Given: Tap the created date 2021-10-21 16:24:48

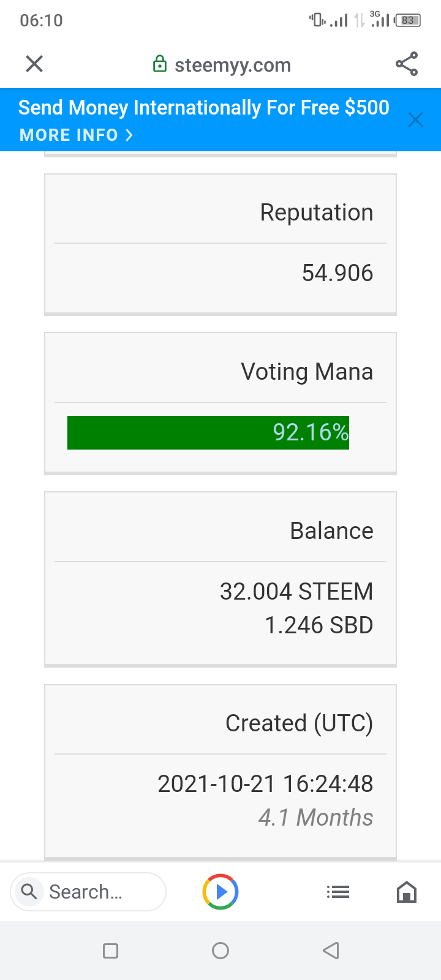Looking at the screenshot, I should 265,784.
